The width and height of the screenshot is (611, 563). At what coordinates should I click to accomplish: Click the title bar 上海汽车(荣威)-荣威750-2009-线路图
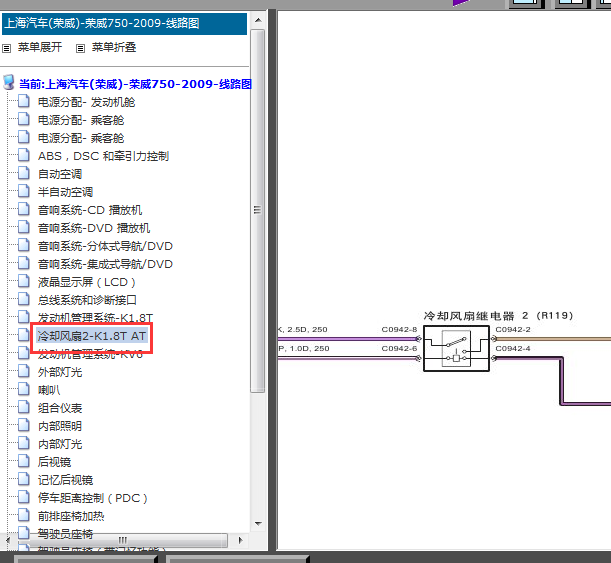[125, 23]
